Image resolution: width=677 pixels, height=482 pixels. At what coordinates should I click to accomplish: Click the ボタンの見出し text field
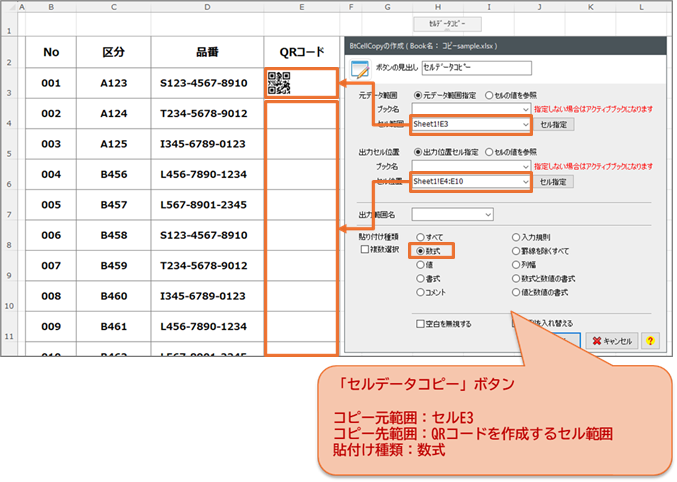click(x=476, y=68)
